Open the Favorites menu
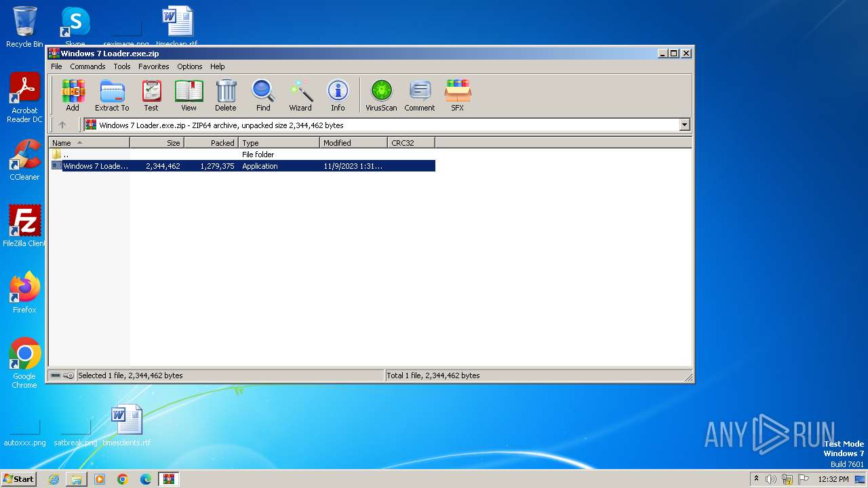The image size is (868, 488). click(x=154, y=66)
